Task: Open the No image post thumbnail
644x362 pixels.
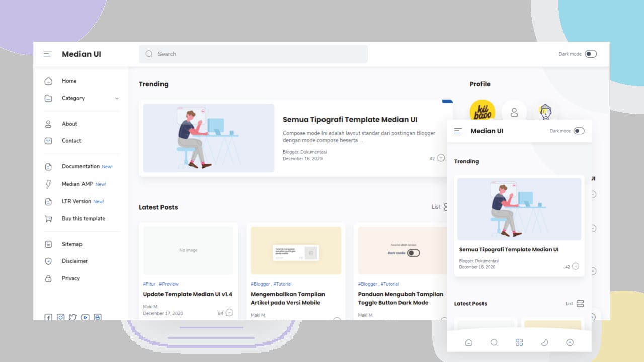Action: 188,250
